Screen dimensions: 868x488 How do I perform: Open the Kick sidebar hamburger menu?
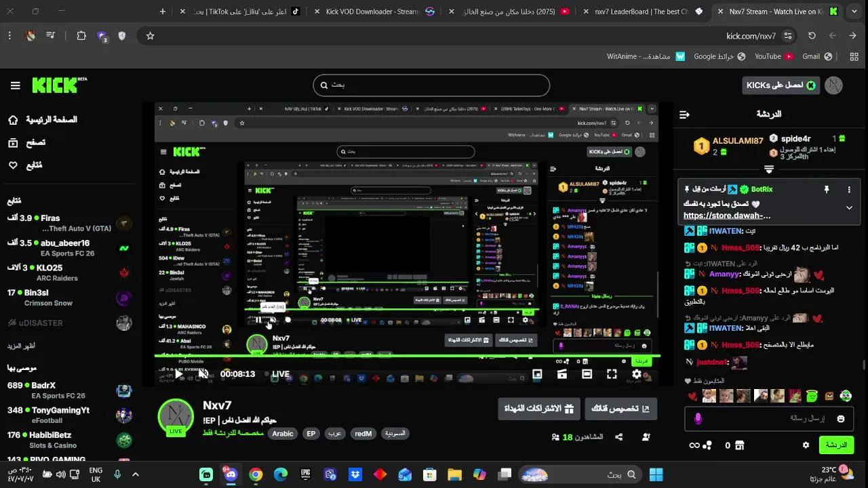tap(15, 85)
